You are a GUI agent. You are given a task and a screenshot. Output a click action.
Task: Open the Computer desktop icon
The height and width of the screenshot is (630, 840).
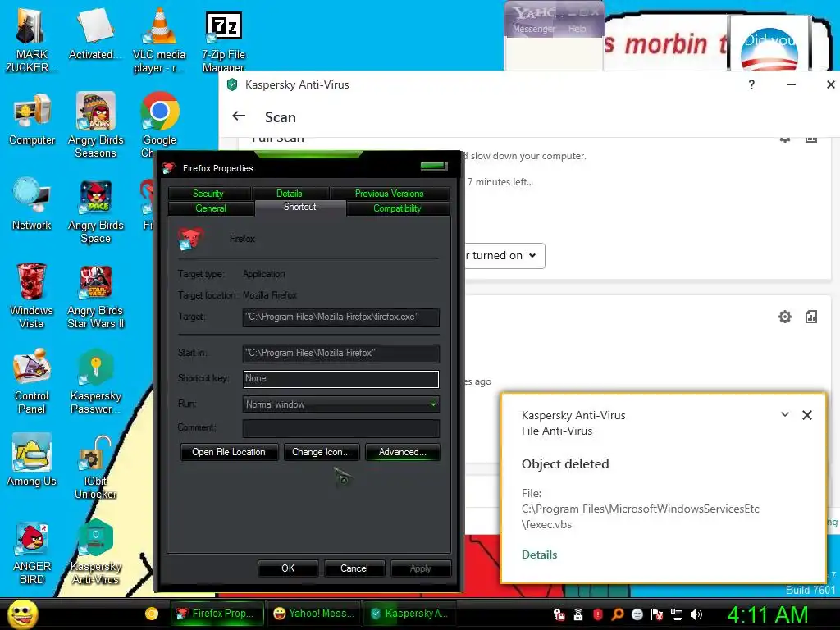(32, 119)
